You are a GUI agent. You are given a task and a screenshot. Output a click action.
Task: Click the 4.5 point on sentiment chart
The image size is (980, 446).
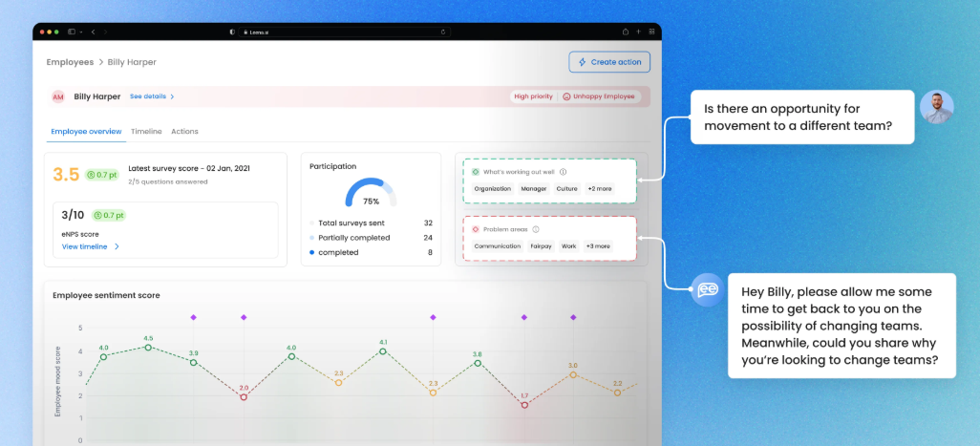pyautogui.click(x=148, y=348)
